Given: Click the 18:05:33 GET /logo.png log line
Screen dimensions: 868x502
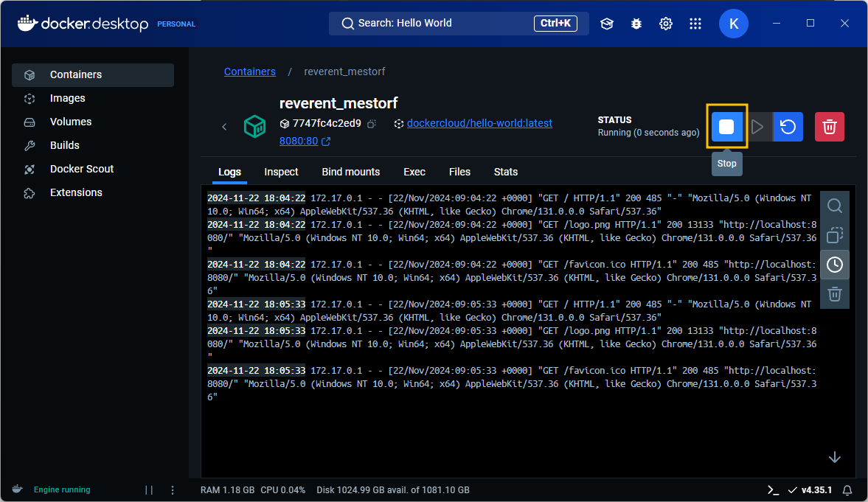Looking at the screenshot, I should pyautogui.click(x=512, y=344).
